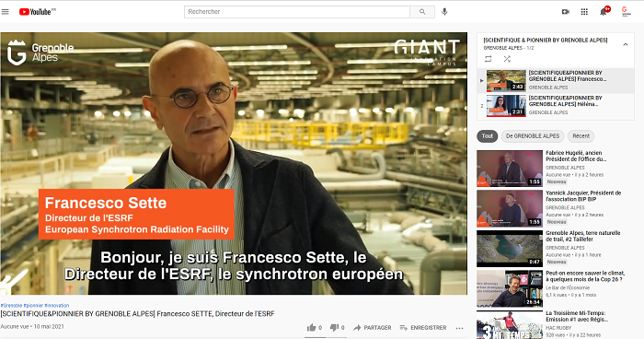Click the Rechercher search field
The image size is (644, 339).
click(297, 12)
